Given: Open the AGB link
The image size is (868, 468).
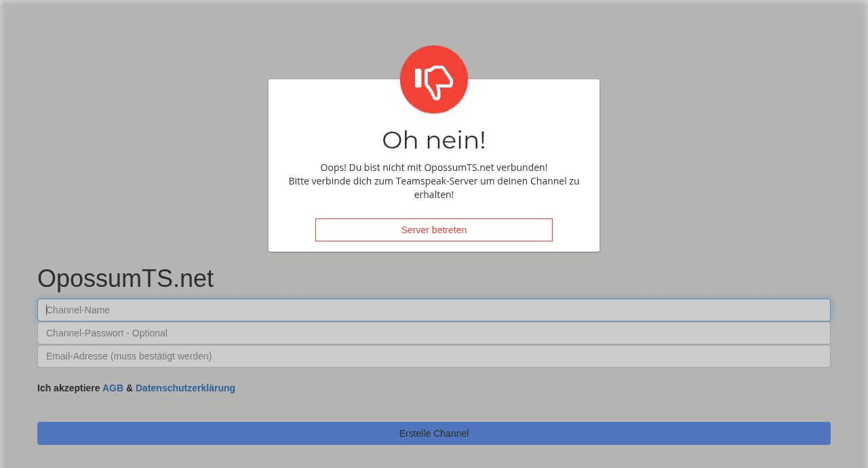Looking at the screenshot, I should (x=113, y=388).
